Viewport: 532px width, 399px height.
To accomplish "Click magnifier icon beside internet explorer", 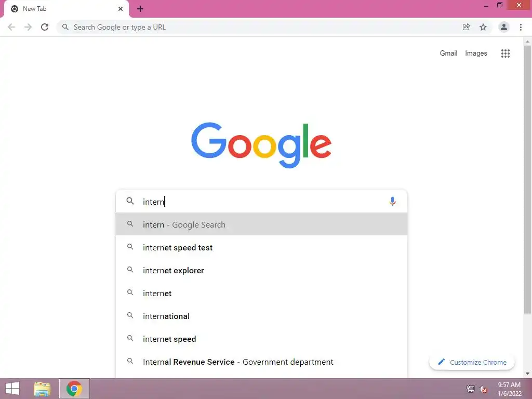I will [130, 270].
